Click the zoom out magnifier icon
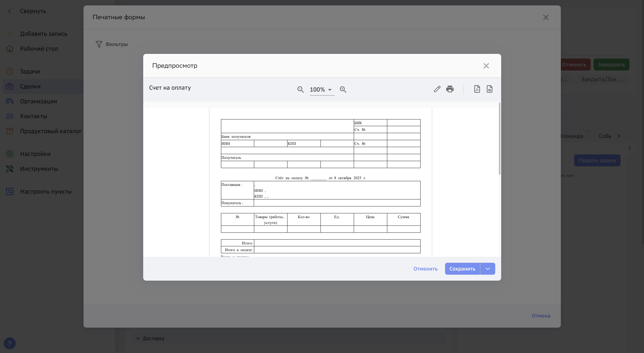644x353 pixels. coord(300,90)
